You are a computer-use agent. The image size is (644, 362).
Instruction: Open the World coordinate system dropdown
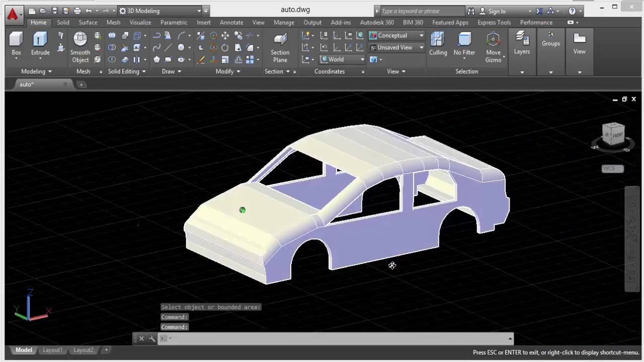coord(343,59)
